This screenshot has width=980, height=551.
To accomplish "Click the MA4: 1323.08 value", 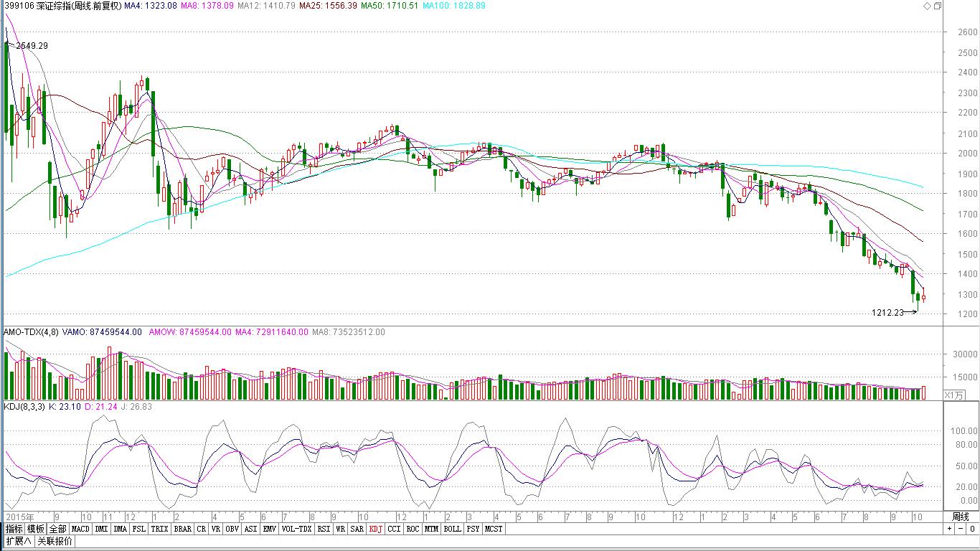I will [150, 6].
